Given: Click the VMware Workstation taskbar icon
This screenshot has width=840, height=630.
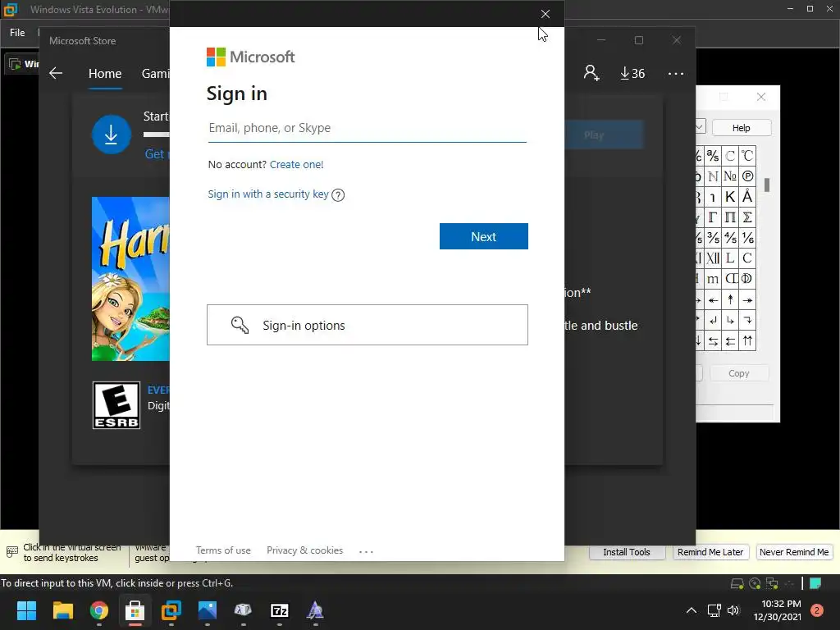Looking at the screenshot, I should [171, 610].
